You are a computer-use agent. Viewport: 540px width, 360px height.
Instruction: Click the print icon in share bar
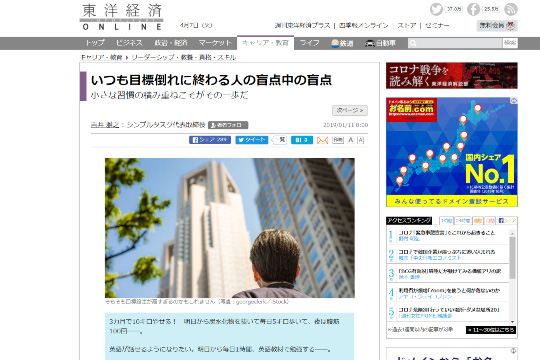(338, 140)
